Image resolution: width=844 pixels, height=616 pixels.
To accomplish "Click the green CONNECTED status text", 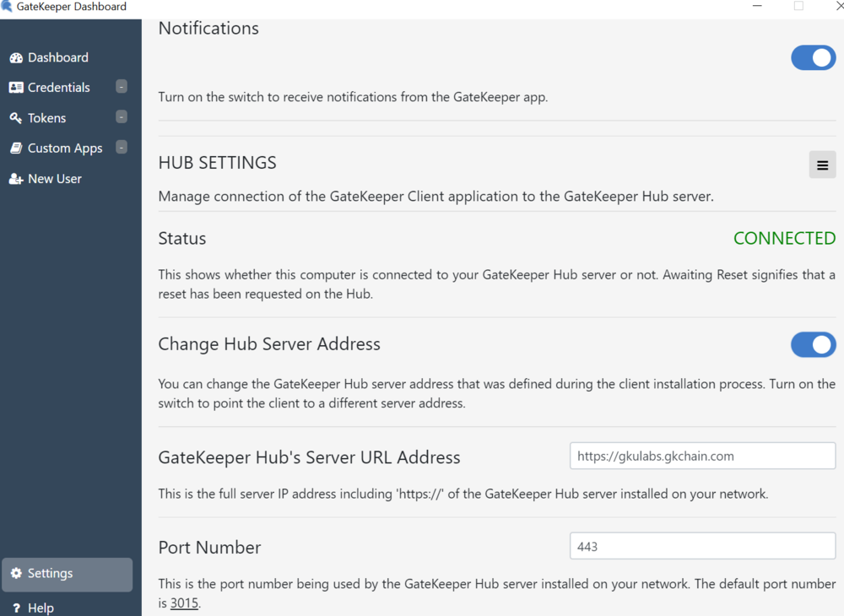I will (784, 239).
